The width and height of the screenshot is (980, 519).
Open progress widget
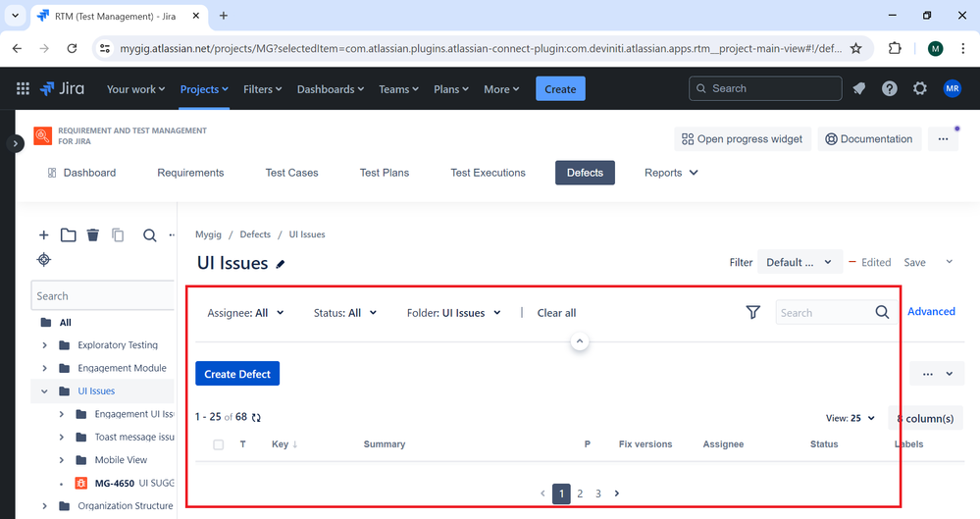coord(743,138)
